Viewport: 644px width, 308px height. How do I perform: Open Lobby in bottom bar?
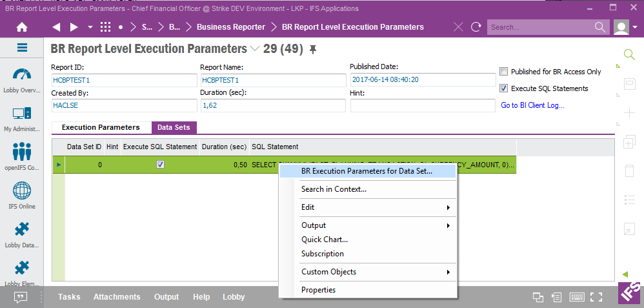[x=234, y=297]
